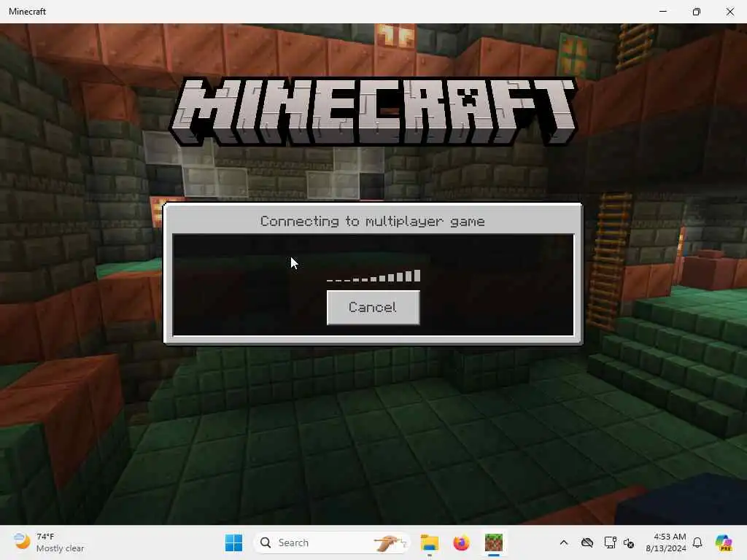Open the weather widget showing 74°F

coord(49,542)
